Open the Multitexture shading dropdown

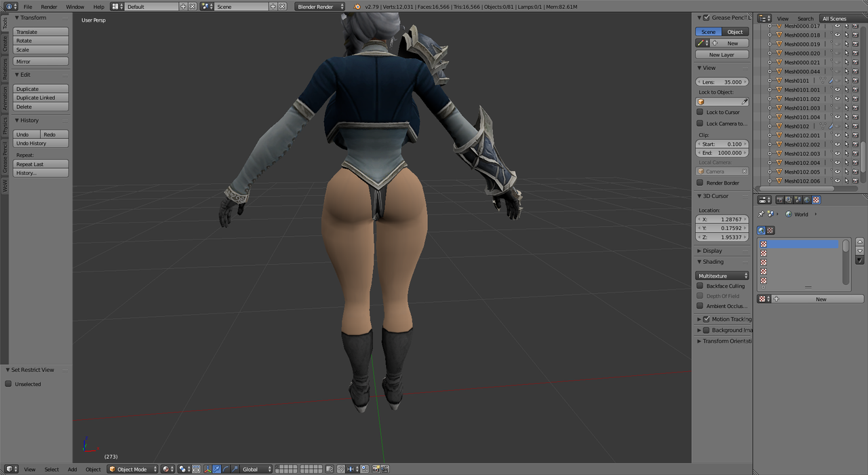[x=722, y=275]
